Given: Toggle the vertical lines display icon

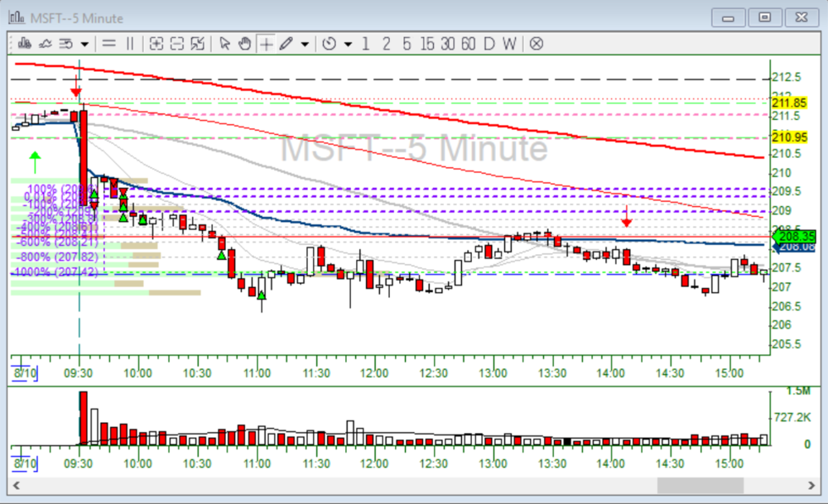Looking at the screenshot, I should (x=130, y=44).
